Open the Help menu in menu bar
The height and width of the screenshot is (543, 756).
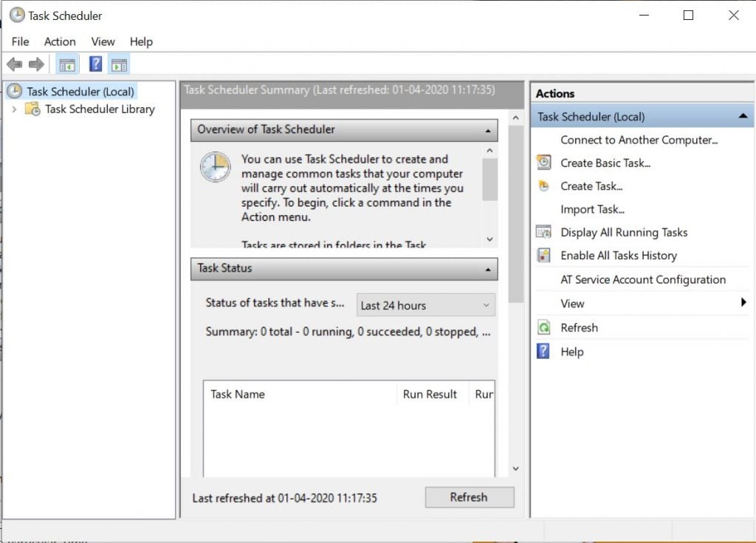(x=141, y=41)
